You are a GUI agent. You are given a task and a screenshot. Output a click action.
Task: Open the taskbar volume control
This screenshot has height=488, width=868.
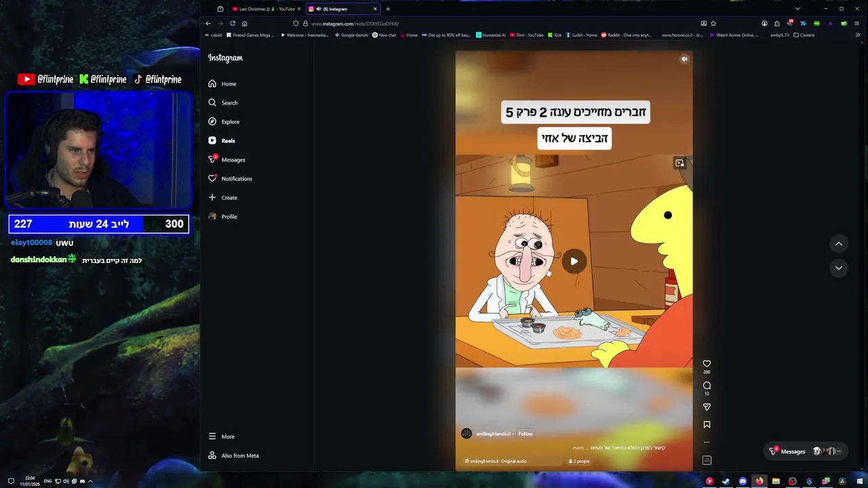click(x=66, y=481)
